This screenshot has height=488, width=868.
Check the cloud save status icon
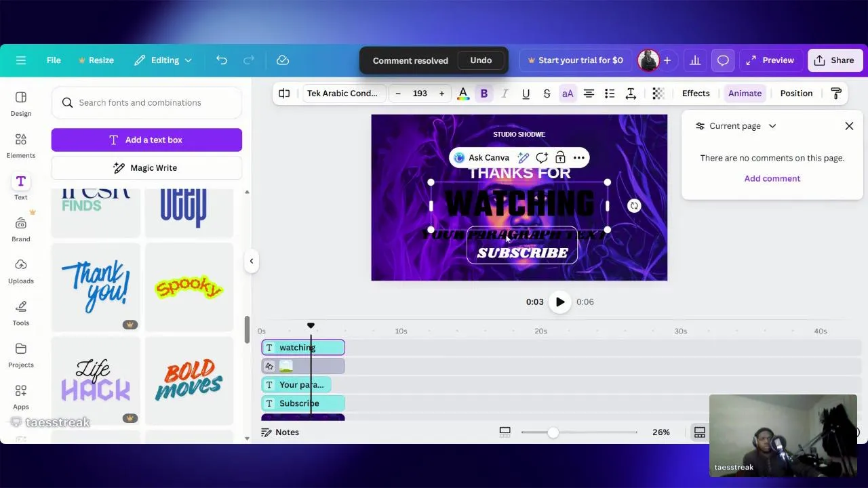pos(283,60)
